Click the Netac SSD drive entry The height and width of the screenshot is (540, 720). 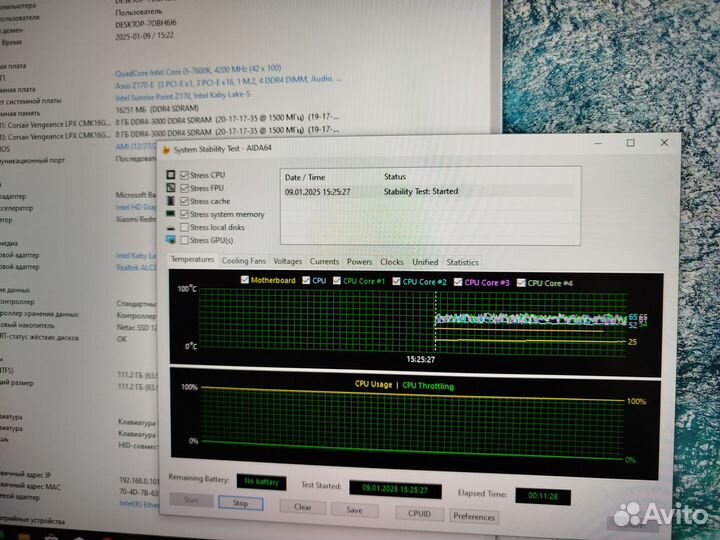pyautogui.click(x=137, y=327)
